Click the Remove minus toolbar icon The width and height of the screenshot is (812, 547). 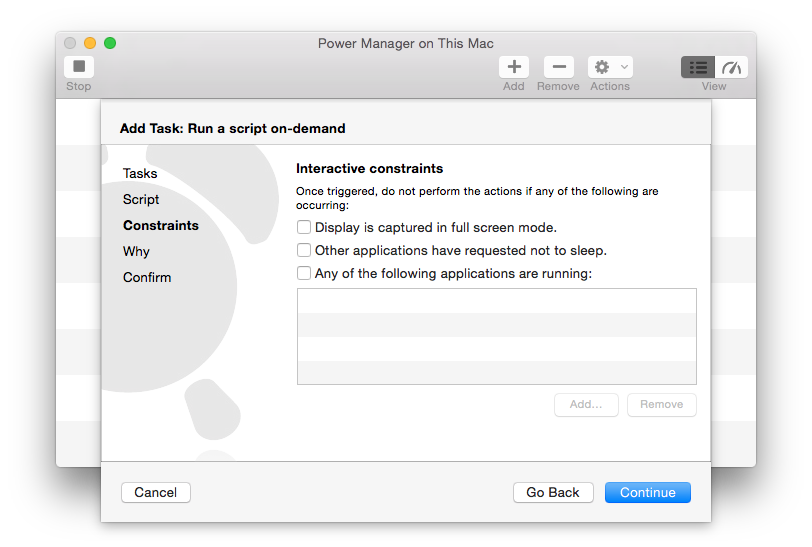(559, 67)
